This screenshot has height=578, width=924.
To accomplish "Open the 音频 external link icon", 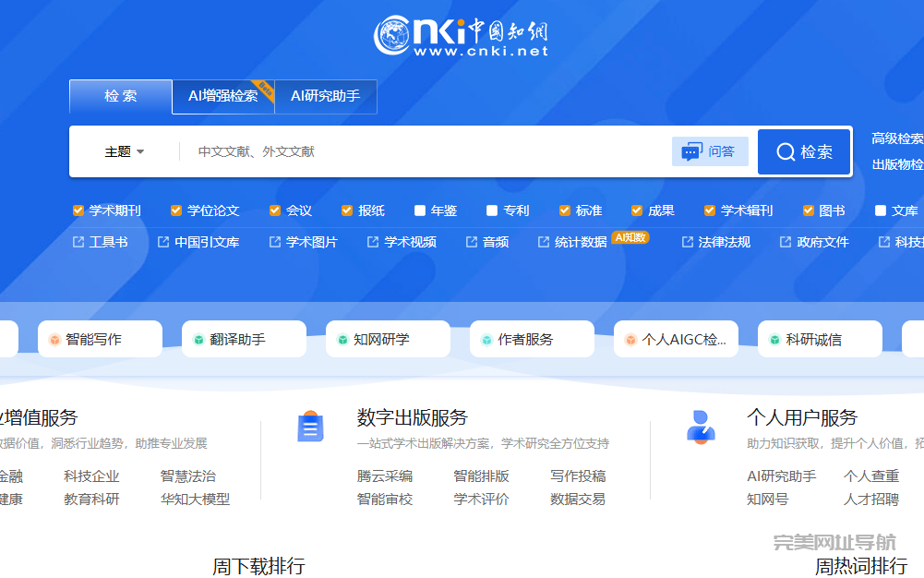I will click(x=472, y=242).
